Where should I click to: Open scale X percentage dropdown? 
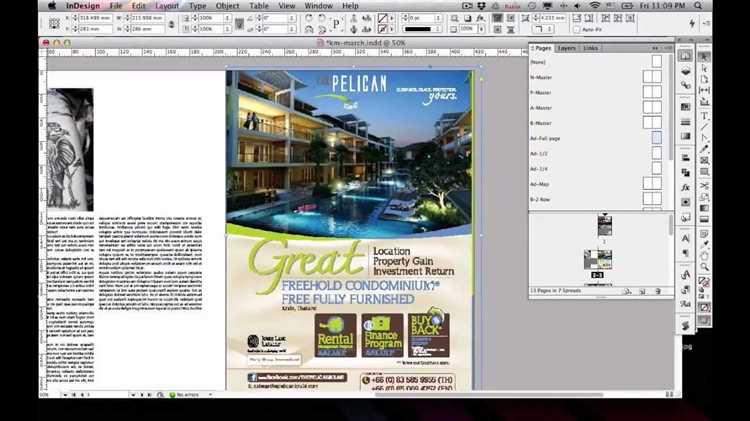[228, 18]
